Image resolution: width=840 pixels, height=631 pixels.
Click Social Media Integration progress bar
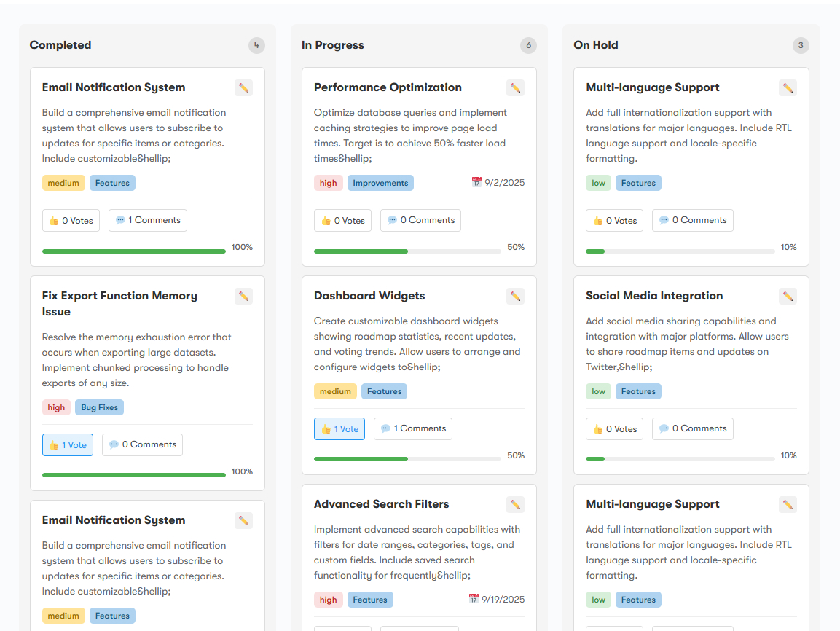[x=680, y=459]
